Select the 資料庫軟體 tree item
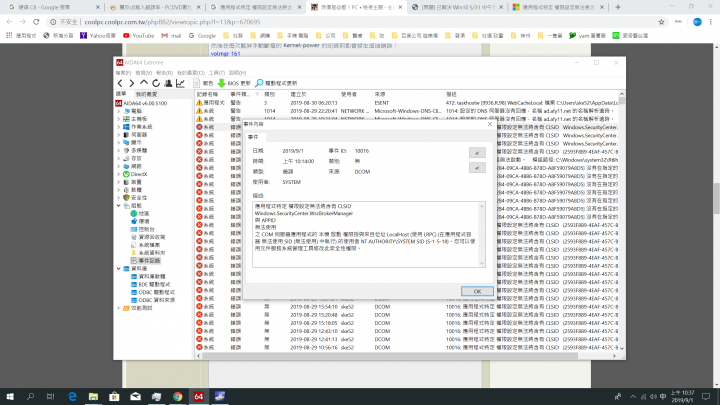This screenshot has height=405, width=720. pyautogui.click(x=148, y=276)
